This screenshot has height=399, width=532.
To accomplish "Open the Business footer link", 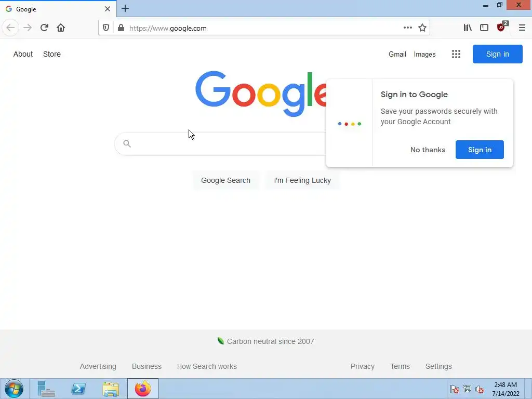I will pyautogui.click(x=147, y=366).
